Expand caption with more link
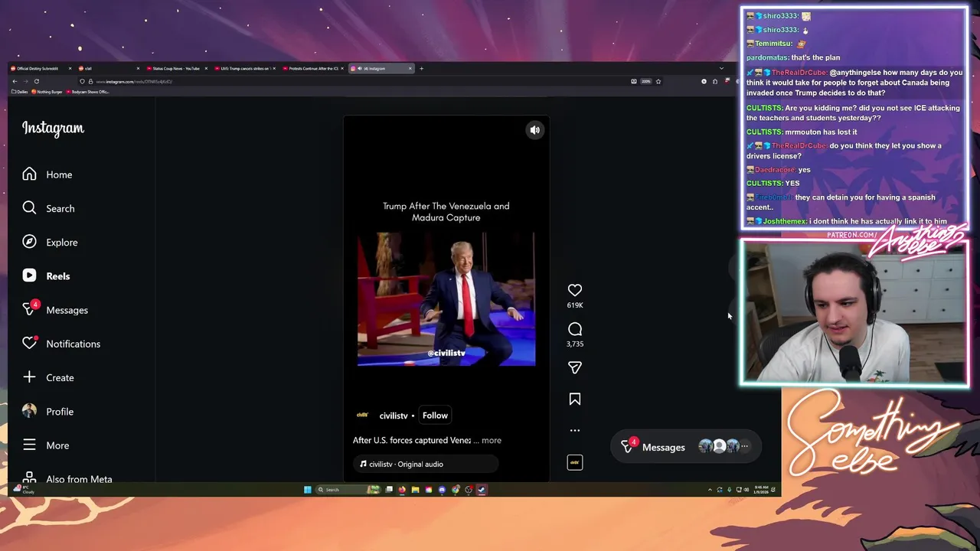 click(492, 440)
